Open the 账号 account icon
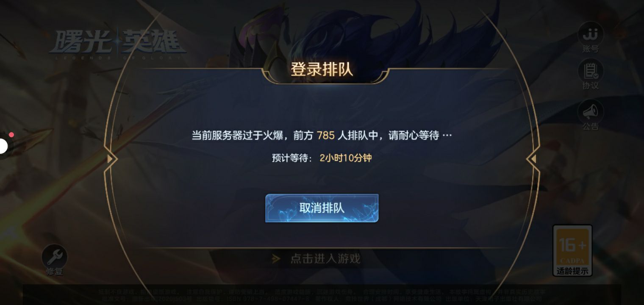Image resolution: width=644 pixels, height=305 pixels. tap(591, 37)
